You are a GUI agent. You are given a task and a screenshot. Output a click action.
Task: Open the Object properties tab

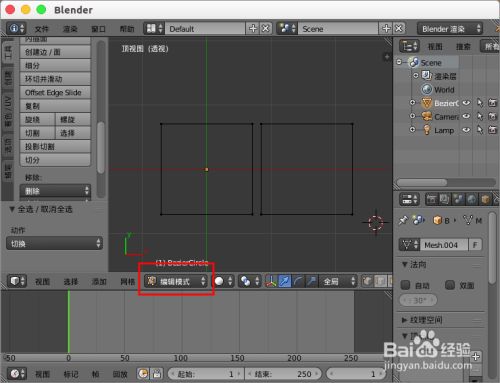click(485, 199)
